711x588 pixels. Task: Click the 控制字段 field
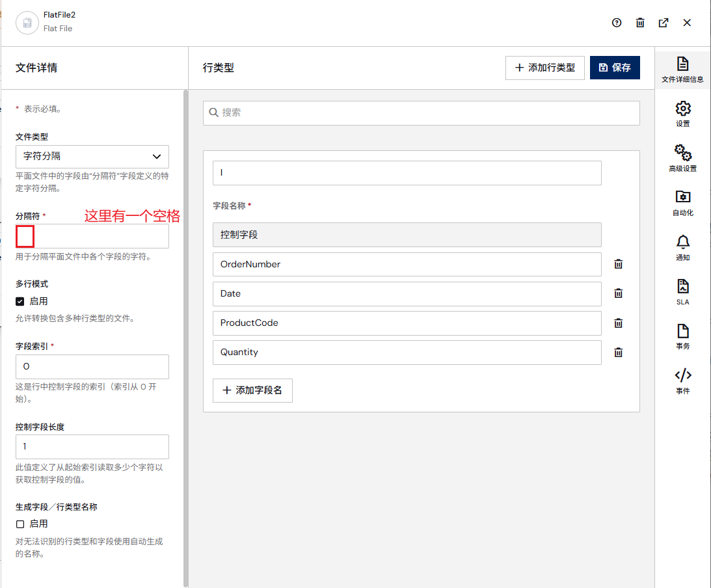(x=407, y=235)
